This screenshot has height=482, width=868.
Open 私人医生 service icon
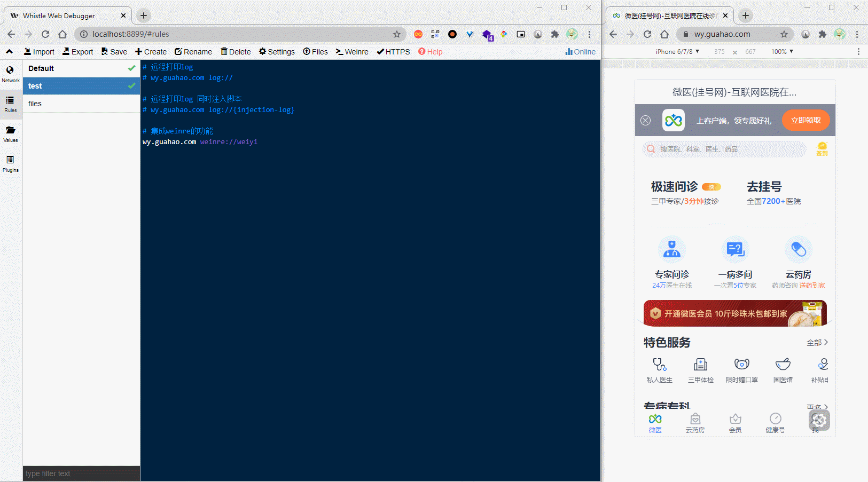point(660,370)
